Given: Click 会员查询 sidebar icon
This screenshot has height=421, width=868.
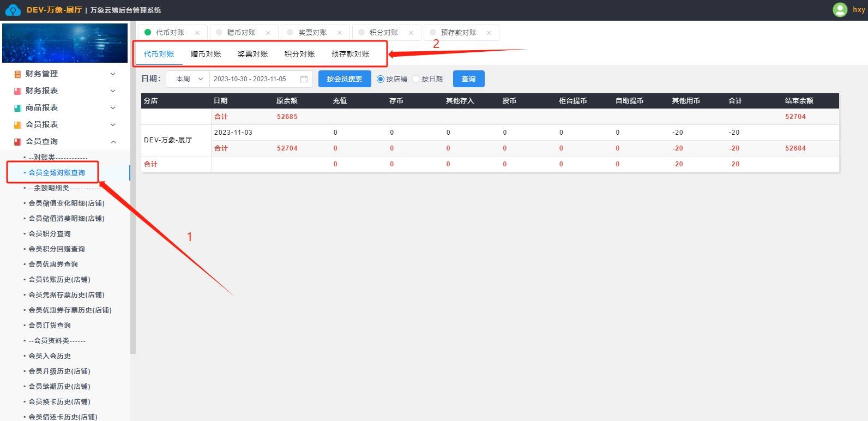Looking at the screenshot, I should pos(17,142).
